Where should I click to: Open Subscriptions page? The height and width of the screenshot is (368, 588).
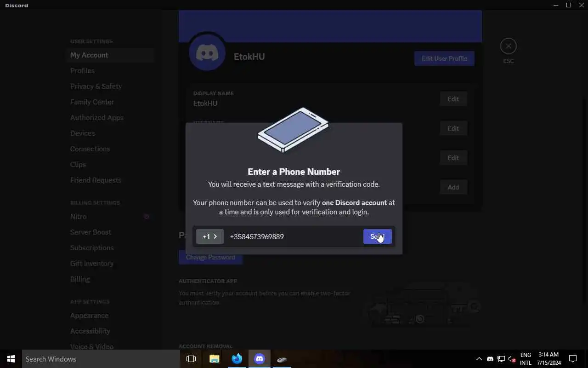pos(110,247)
